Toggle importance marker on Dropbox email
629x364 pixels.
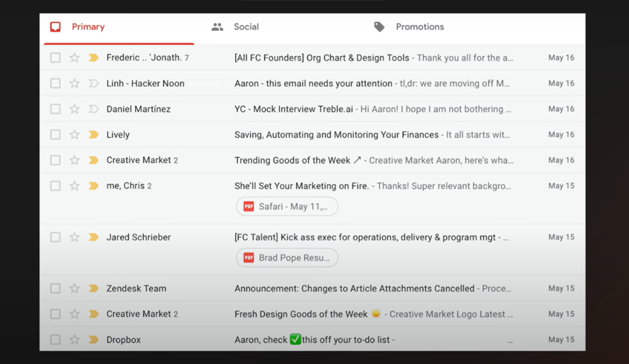93,340
